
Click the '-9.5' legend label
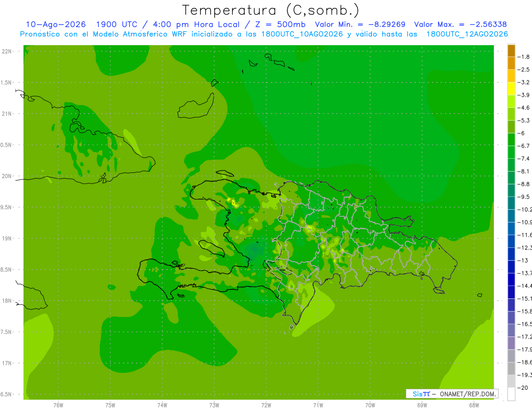pyautogui.click(x=524, y=197)
